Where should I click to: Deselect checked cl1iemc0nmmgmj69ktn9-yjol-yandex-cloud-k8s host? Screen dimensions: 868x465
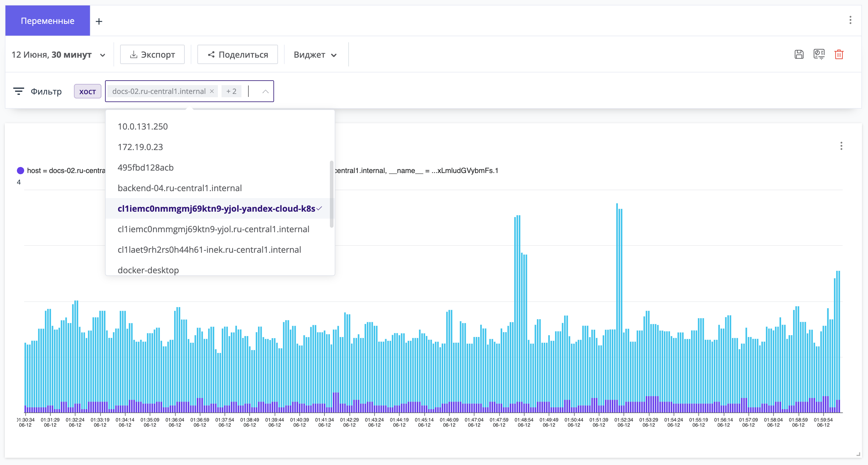coord(220,208)
